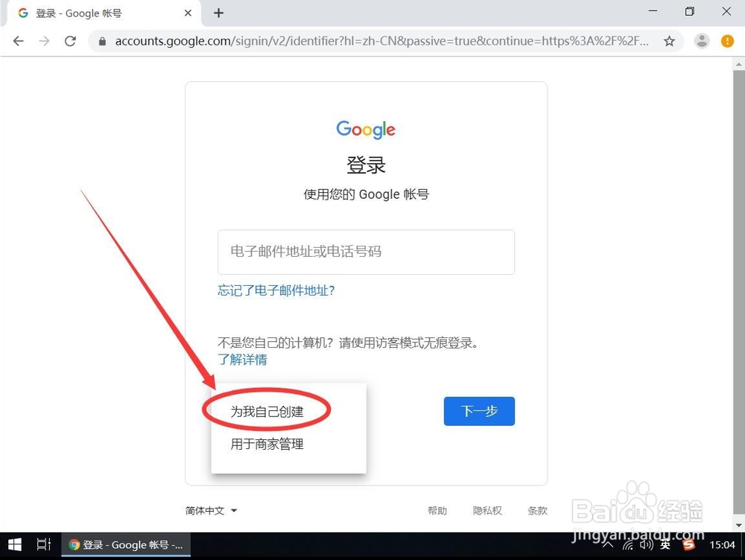Bookmark this page with star icon
Screen dimensions: 745x560
coord(669,41)
